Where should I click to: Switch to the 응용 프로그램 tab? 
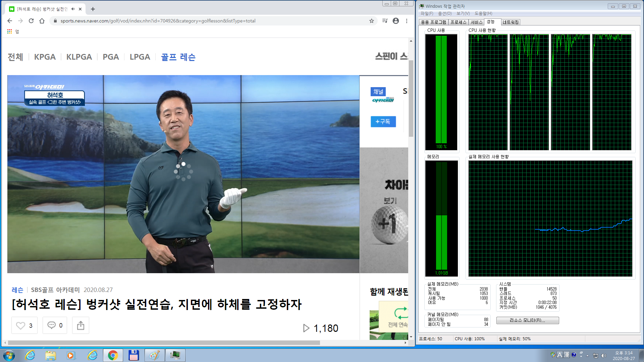pos(433,22)
